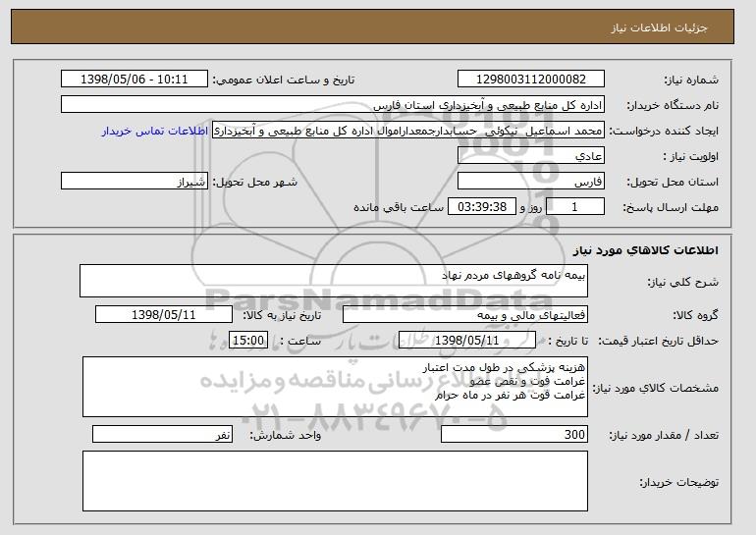Click the quantity field showing 300

point(514,434)
